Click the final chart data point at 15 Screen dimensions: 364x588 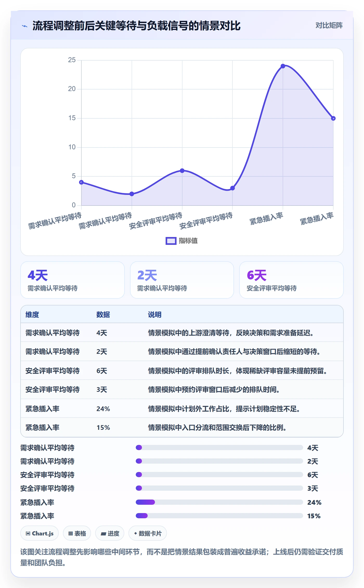pyautogui.click(x=333, y=118)
